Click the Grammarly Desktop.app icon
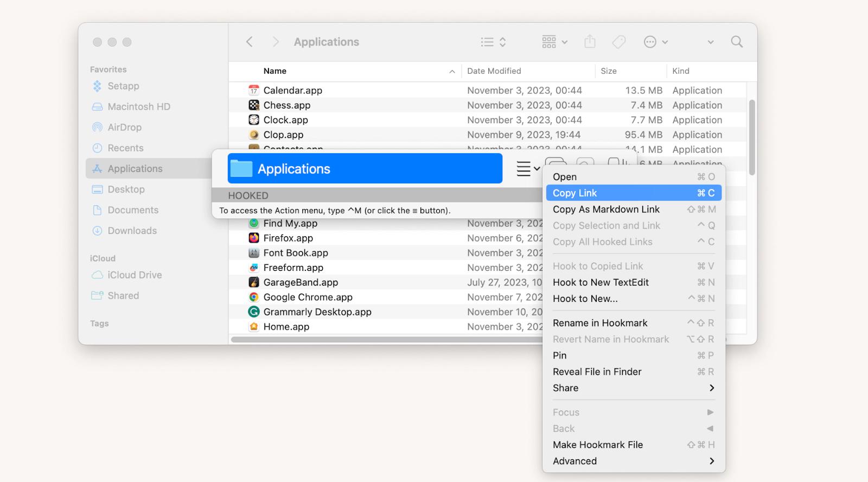This screenshot has width=868, height=482. point(254,312)
